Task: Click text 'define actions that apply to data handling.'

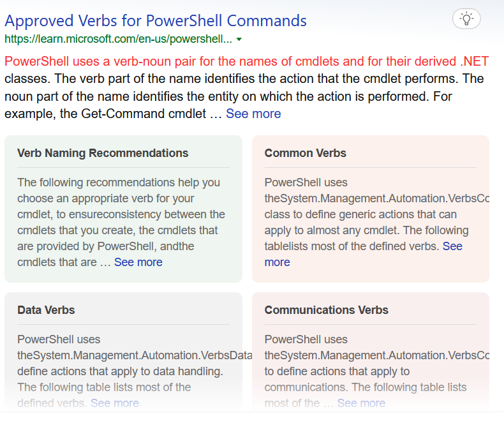Action: pos(120,371)
